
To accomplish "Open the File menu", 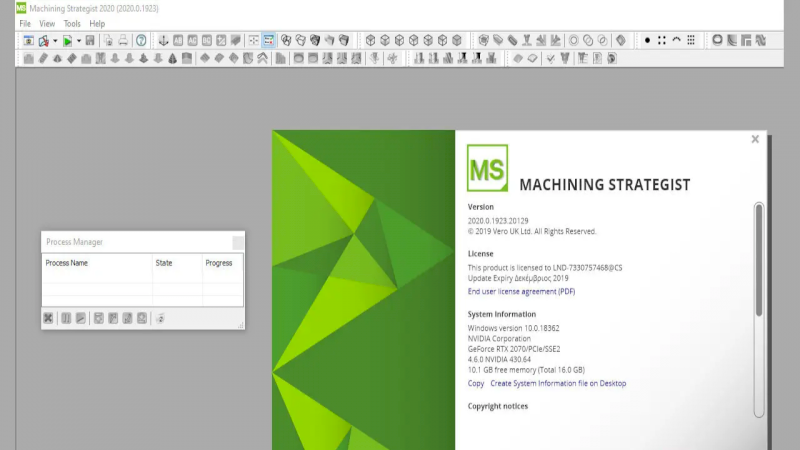I will (x=25, y=23).
